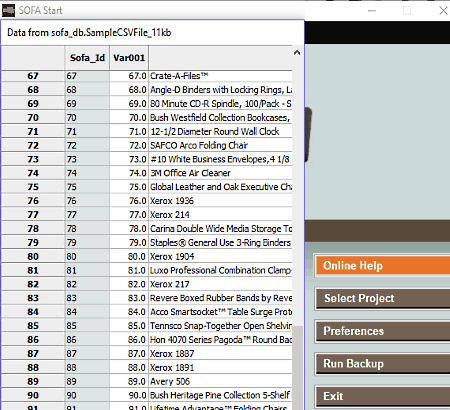The width and height of the screenshot is (450, 410).
Task: Select row header 80
Action: point(33,257)
